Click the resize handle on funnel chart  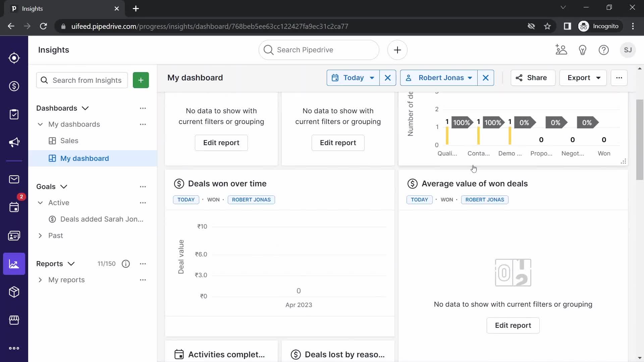pyautogui.click(x=624, y=162)
